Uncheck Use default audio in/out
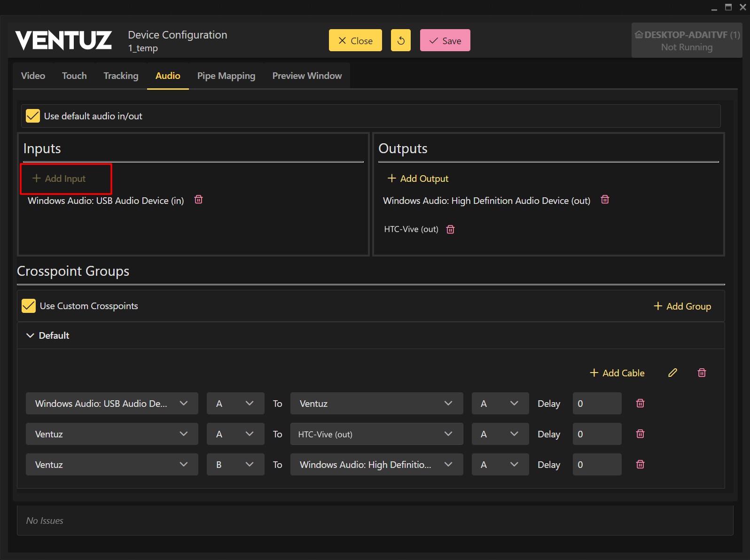Image resolution: width=750 pixels, height=560 pixels. click(x=33, y=116)
